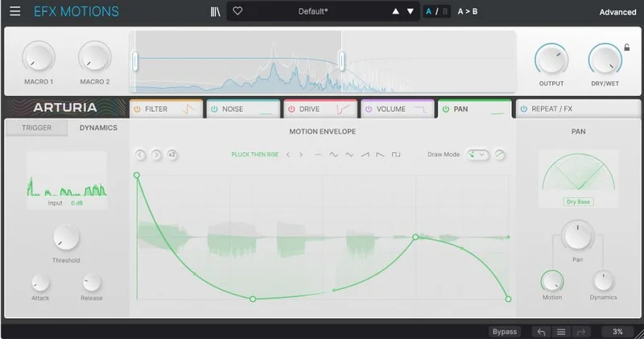
Task: Click the Bypass button
Action: 505,332
